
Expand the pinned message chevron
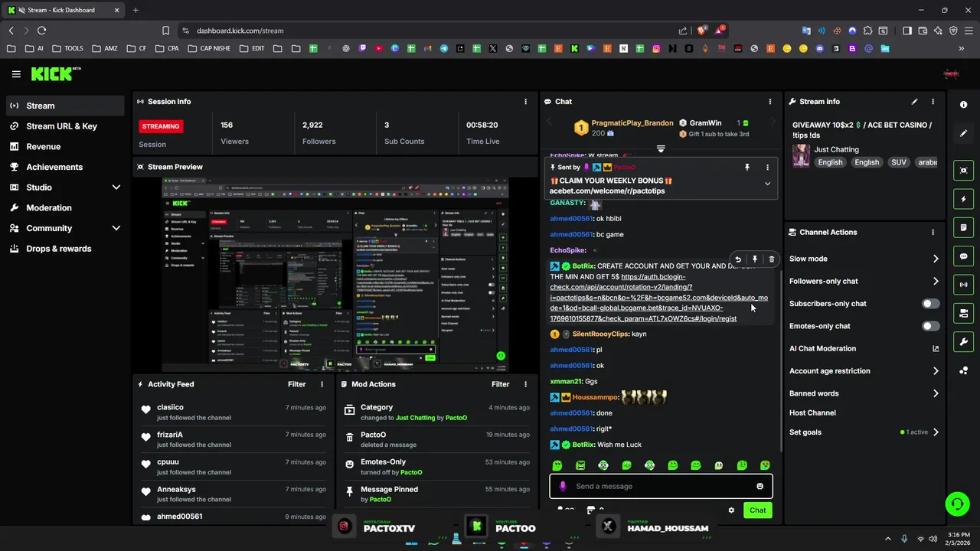[767, 184]
